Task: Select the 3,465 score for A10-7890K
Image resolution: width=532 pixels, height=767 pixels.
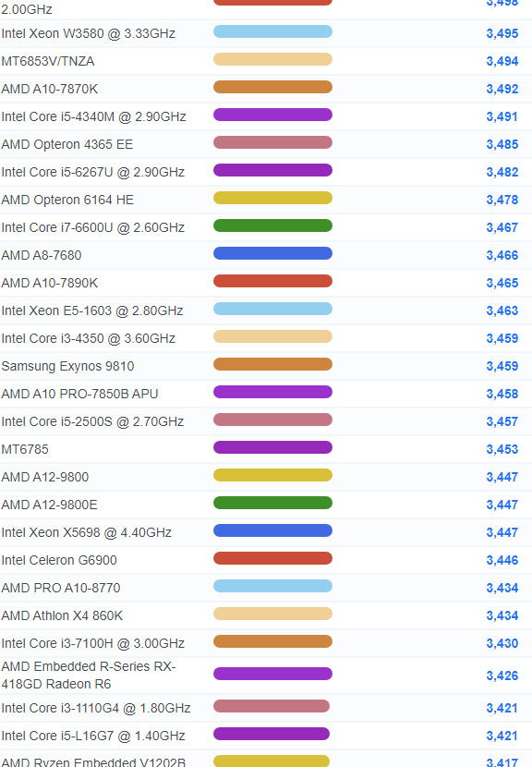Action: click(502, 283)
